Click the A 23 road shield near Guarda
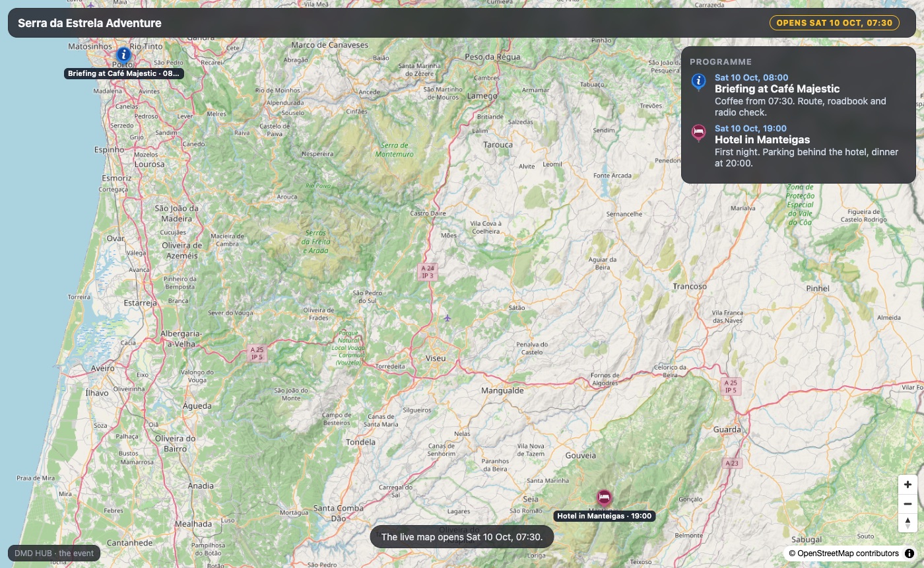The height and width of the screenshot is (568, 924). pyautogui.click(x=732, y=463)
